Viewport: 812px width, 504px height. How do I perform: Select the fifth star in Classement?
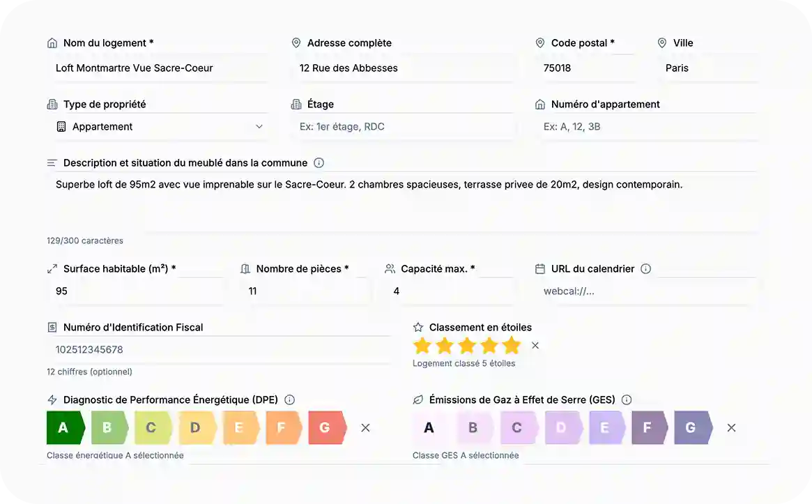[x=512, y=346]
